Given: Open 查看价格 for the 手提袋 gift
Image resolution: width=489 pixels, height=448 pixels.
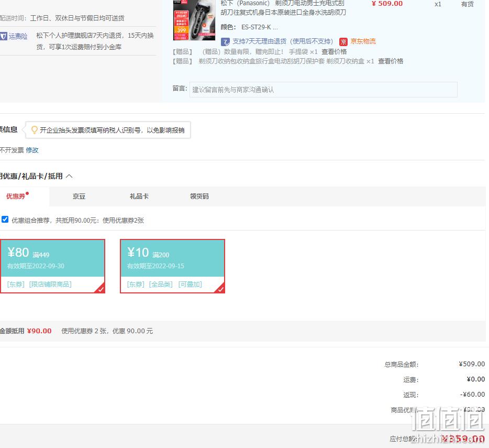Looking at the screenshot, I should (334, 51).
